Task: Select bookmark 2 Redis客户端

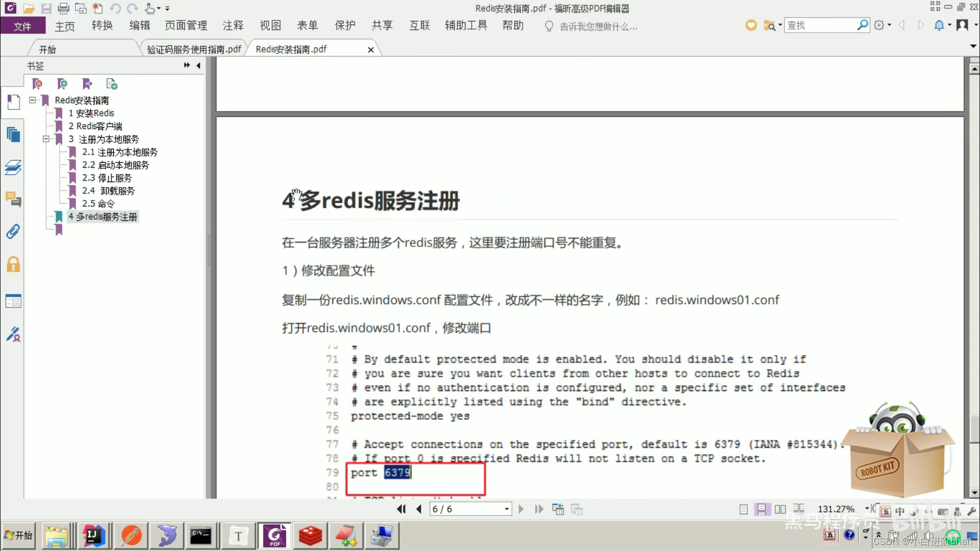Action: pyautogui.click(x=95, y=126)
